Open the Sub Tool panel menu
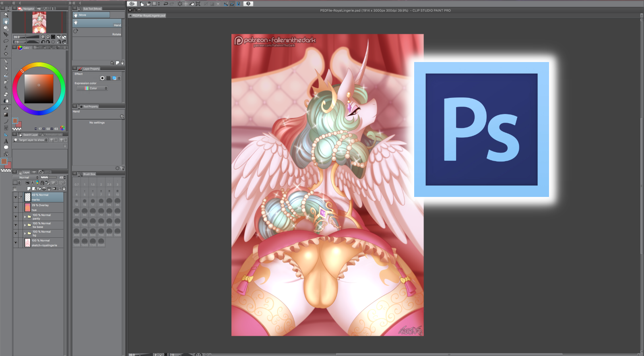 pyautogui.click(x=74, y=8)
